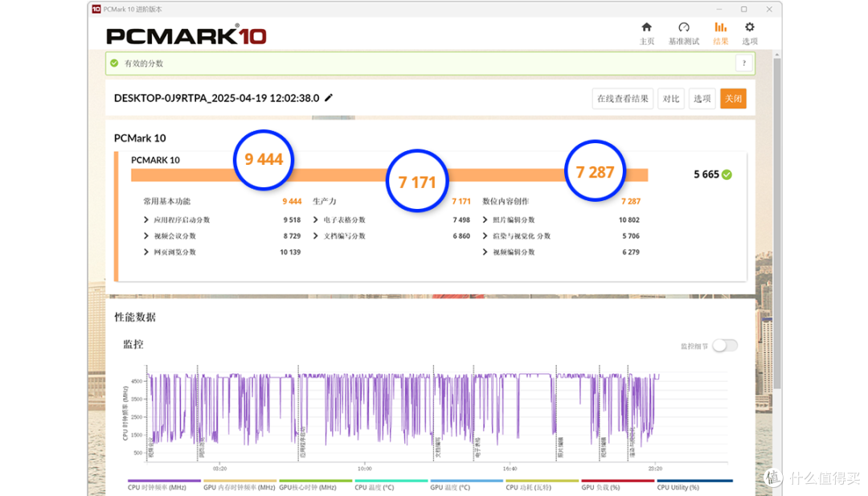This screenshot has width=868, height=496.
Task: Expand 照片编辑分数 row
Action: (x=485, y=219)
